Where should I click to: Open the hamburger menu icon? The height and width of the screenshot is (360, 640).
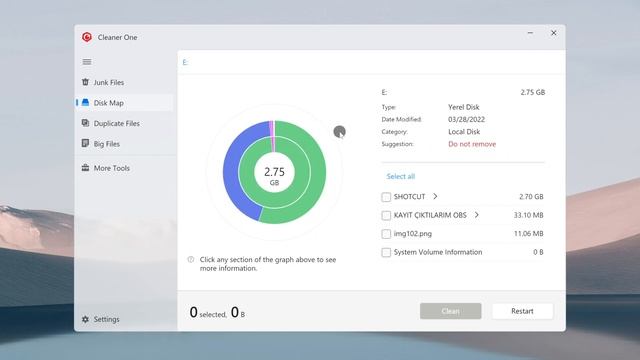point(87,62)
